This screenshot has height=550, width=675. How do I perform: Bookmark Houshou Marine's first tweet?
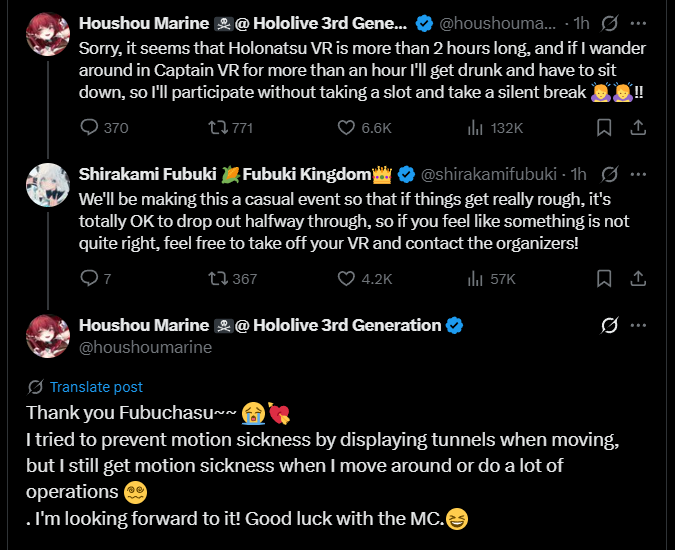click(x=604, y=128)
